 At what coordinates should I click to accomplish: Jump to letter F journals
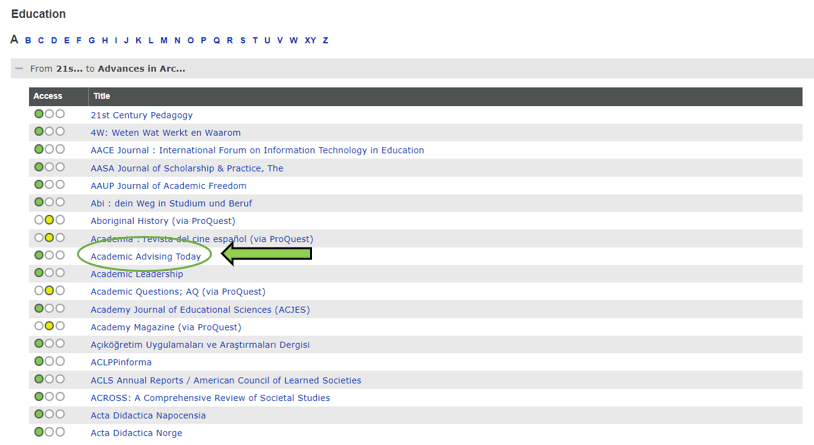pos(79,41)
